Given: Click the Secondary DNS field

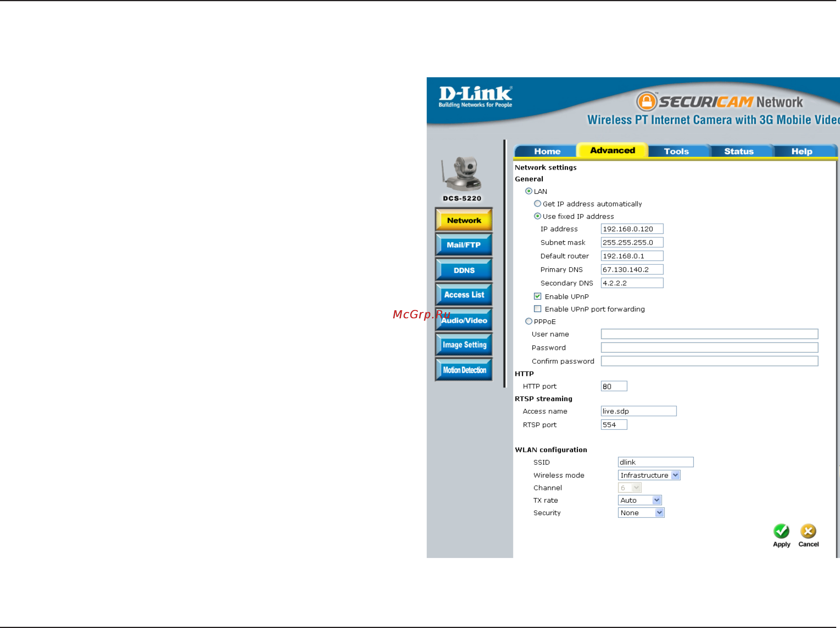Looking at the screenshot, I should tap(632, 283).
